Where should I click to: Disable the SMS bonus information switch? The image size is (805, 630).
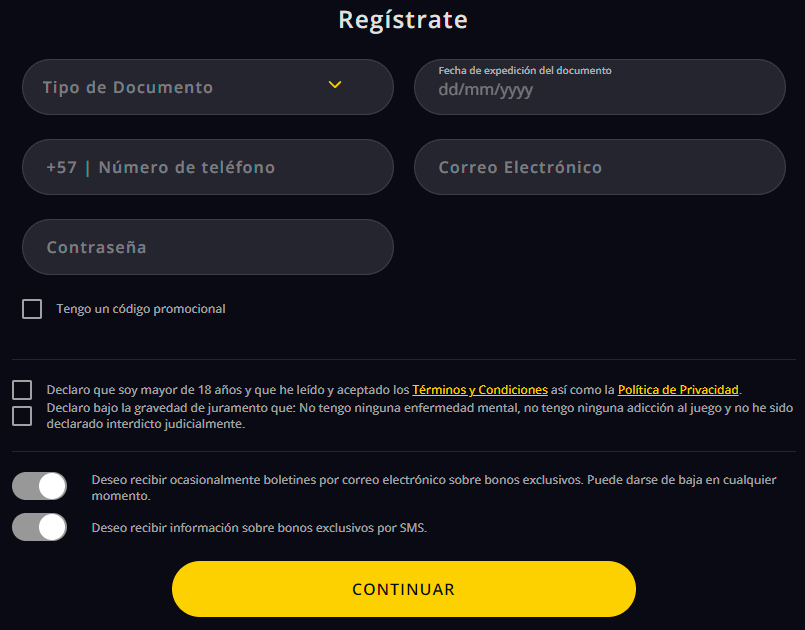click(40, 527)
